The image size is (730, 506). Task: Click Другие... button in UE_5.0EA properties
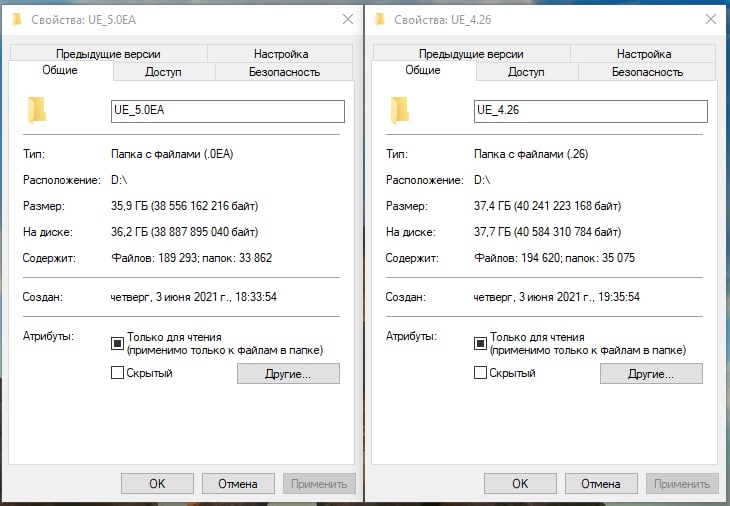pos(288,374)
